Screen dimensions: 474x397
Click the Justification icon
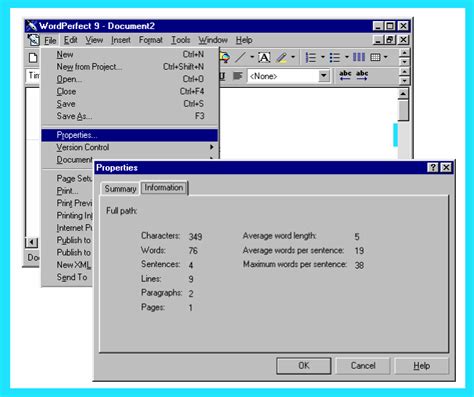pyautogui.click(x=238, y=76)
